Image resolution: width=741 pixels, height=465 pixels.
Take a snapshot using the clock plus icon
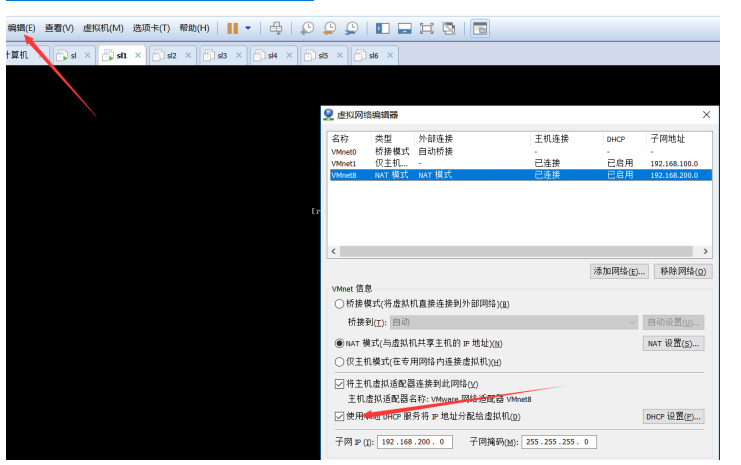[307, 28]
